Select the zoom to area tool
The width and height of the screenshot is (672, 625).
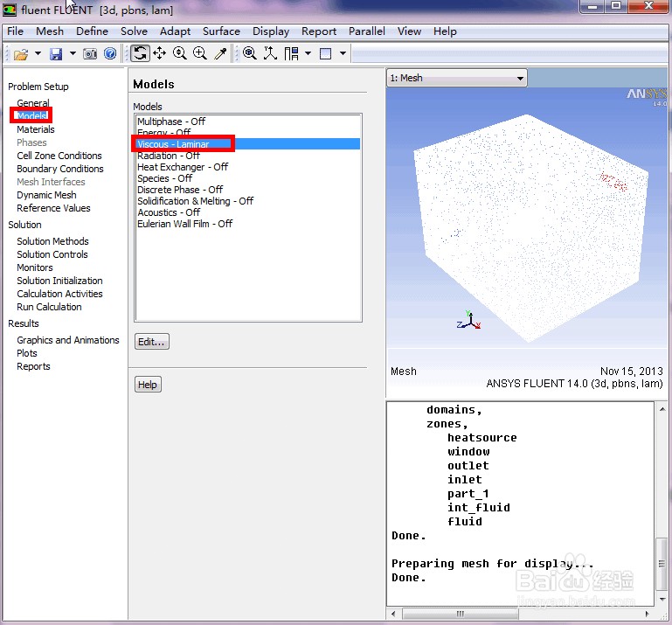click(200, 53)
